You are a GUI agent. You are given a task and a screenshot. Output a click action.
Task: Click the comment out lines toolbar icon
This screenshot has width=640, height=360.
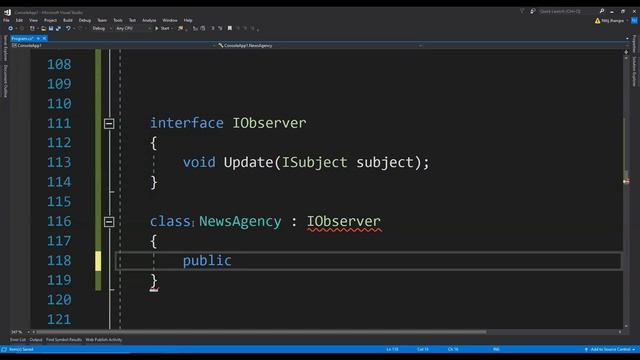tap(195, 29)
